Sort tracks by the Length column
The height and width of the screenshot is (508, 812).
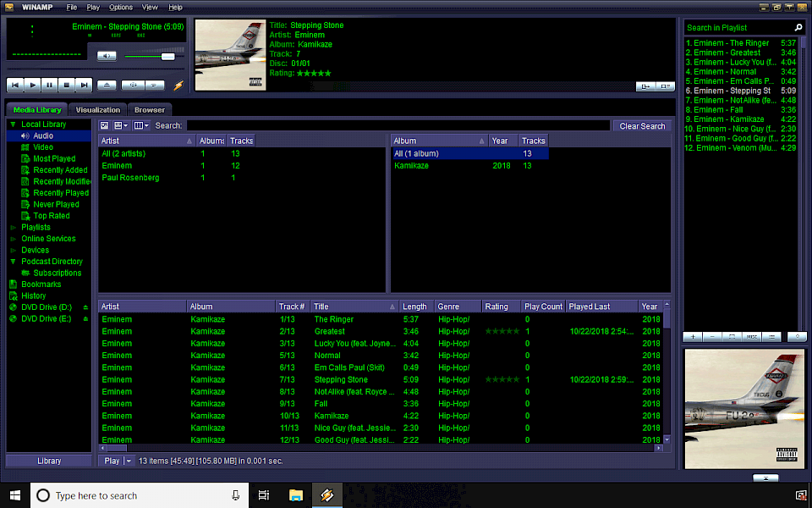(x=416, y=306)
